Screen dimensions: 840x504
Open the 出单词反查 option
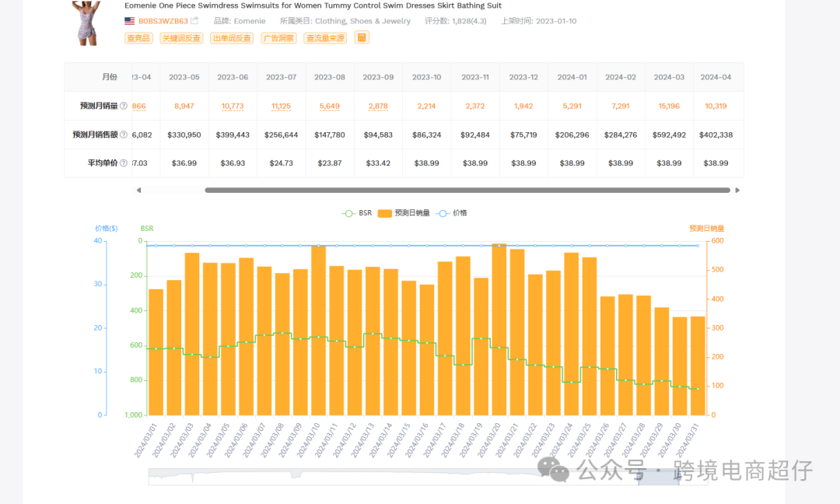pyautogui.click(x=231, y=38)
